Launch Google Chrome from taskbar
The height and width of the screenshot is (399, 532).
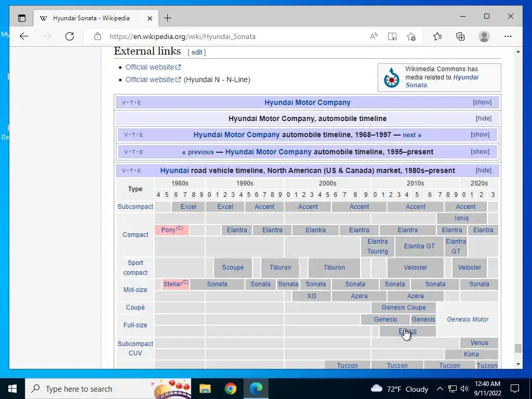230,389
